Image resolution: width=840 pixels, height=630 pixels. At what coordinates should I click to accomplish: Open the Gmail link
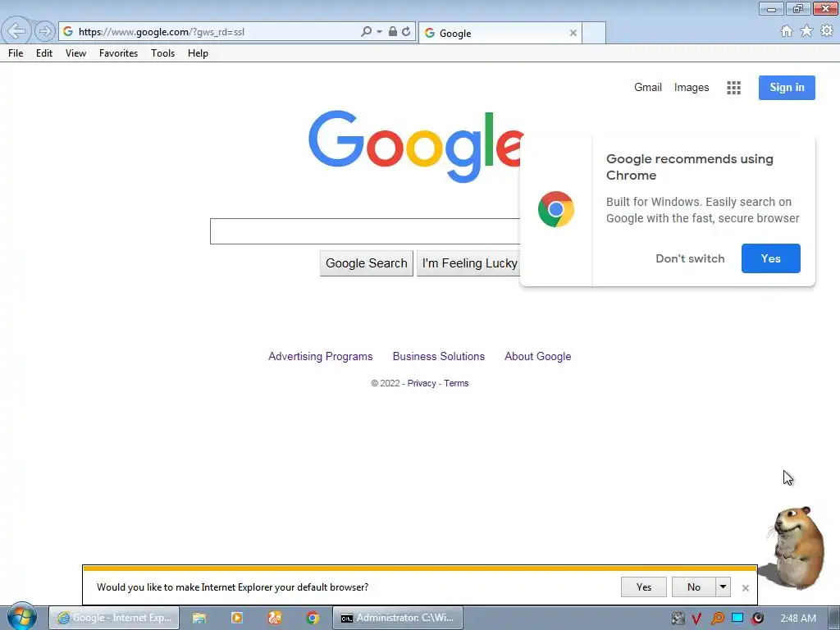coord(648,87)
